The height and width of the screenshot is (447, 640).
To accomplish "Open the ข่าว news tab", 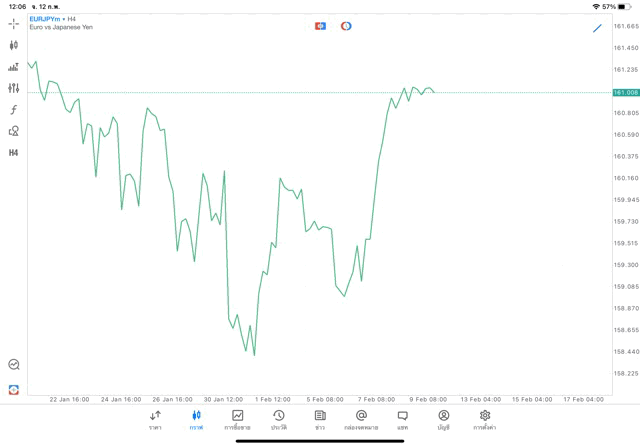I will (x=320, y=420).
